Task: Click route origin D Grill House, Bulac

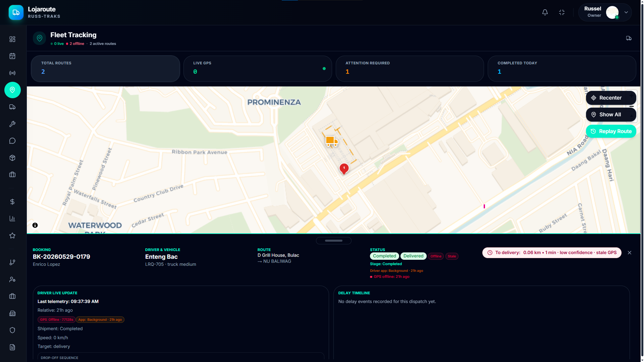Action: [x=278, y=255]
